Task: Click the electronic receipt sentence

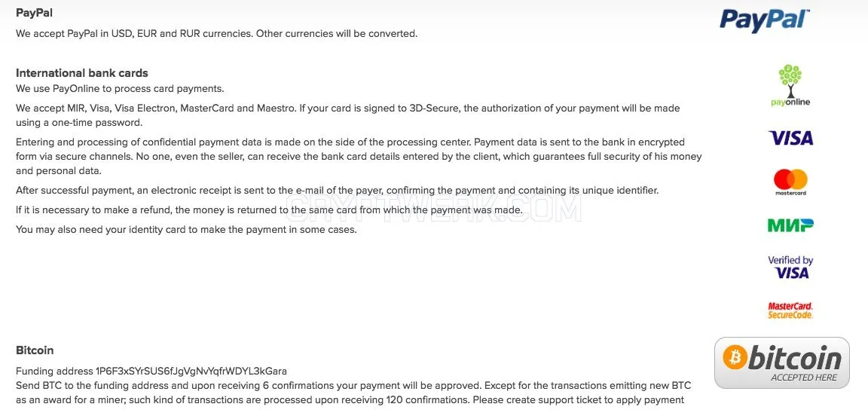Action: click(x=337, y=190)
